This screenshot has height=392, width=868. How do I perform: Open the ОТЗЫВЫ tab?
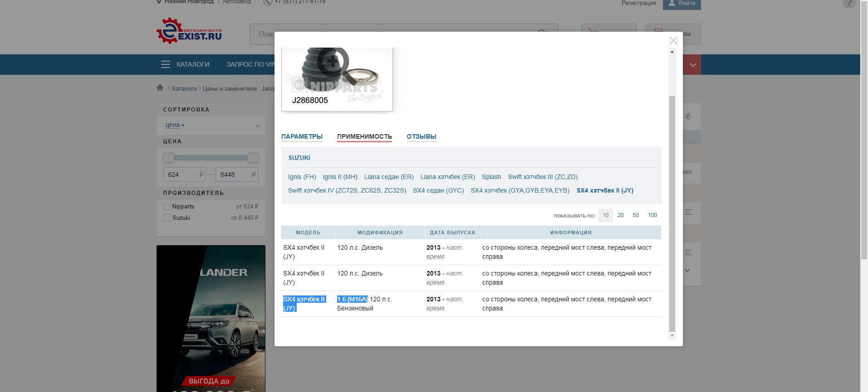(x=421, y=136)
